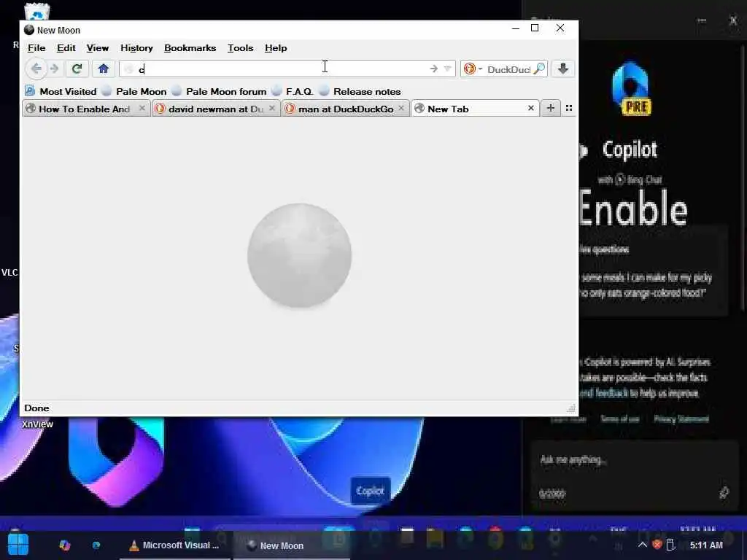The image size is (747, 560).
Task: Show hidden system tray icons chevron
Action: point(642,545)
